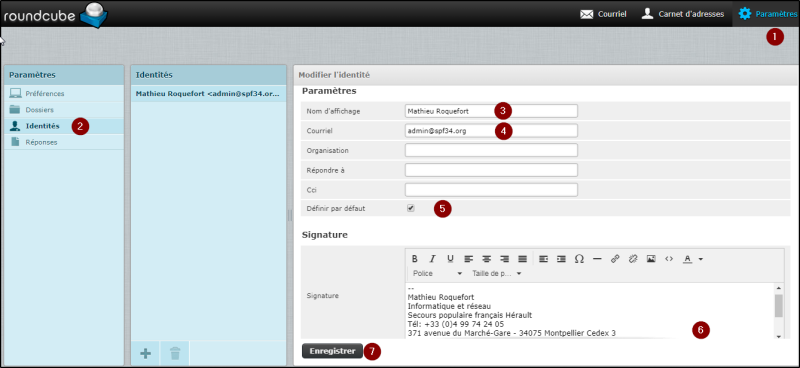Apply text color with A icon
Image resolution: width=800 pixels, height=368 pixels.
pyautogui.click(x=687, y=259)
